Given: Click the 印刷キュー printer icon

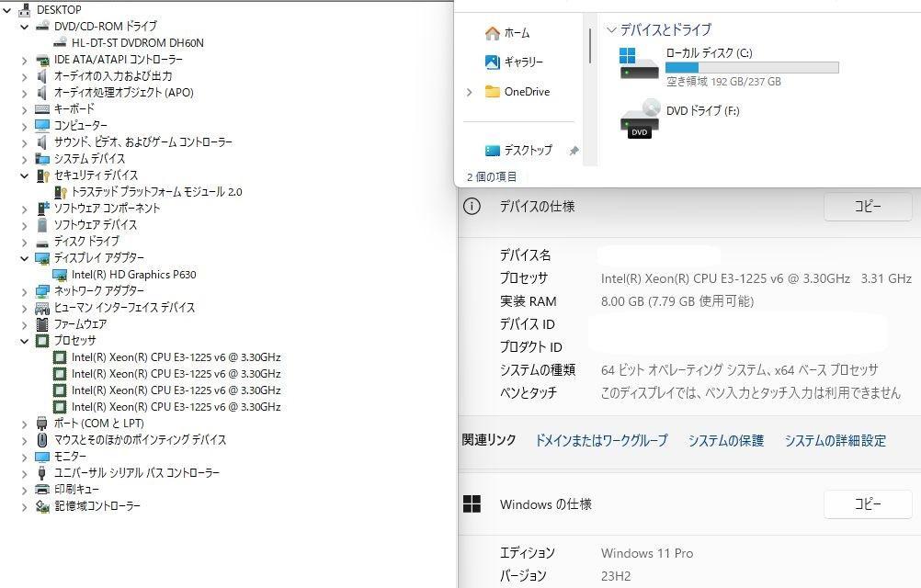Looking at the screenshot, I should (42, 489).
